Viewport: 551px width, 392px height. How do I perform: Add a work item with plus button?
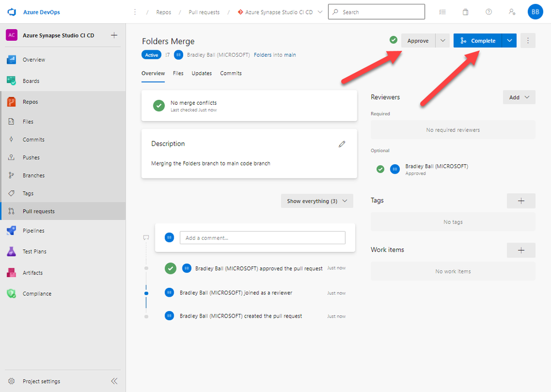(x=521, y=250)
